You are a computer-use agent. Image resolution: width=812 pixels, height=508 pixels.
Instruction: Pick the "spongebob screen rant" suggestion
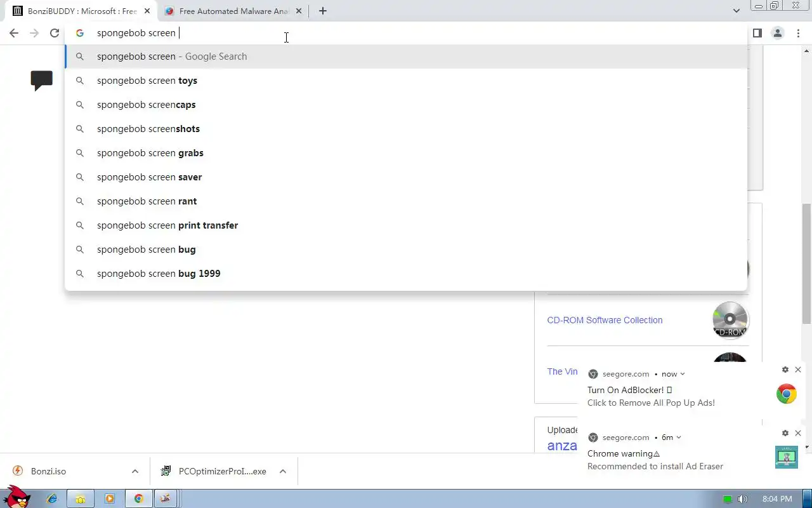pos(406,201)
